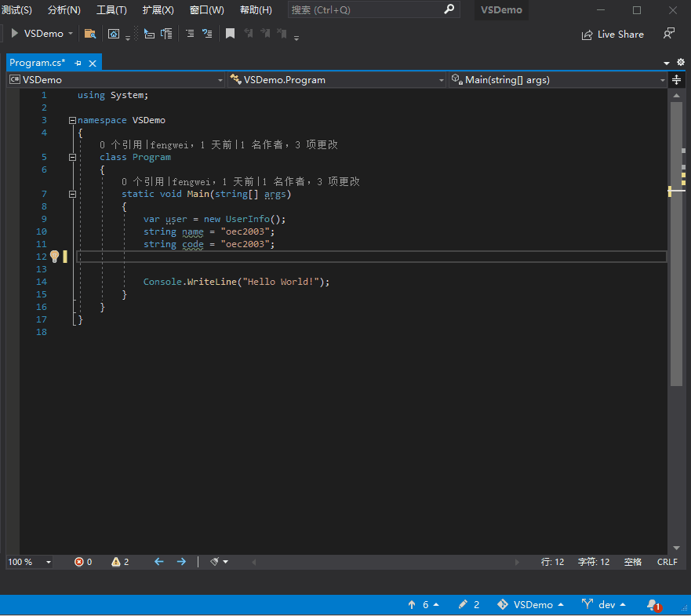This screenshot has height=616, width=691.
Task: Collapse the namespace VSDemo code block
Action: tap(72, 120)
